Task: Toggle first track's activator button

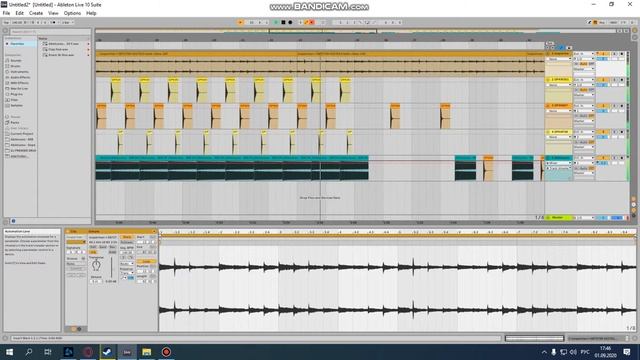Action: click(602, 54)
